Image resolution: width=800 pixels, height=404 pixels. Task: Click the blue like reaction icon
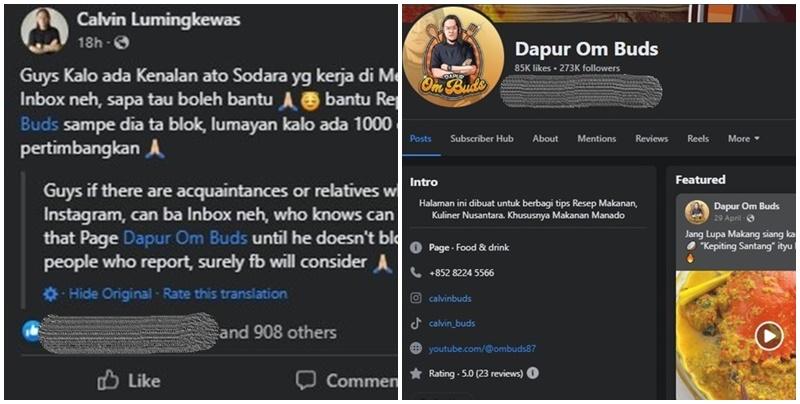pos(31,332)
